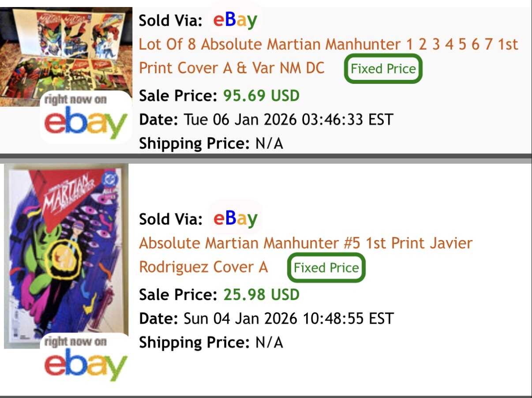The image size is (532, 398).
Task: Select the Tue 06 Jan 2026 sale date
Action: point(288,119)
